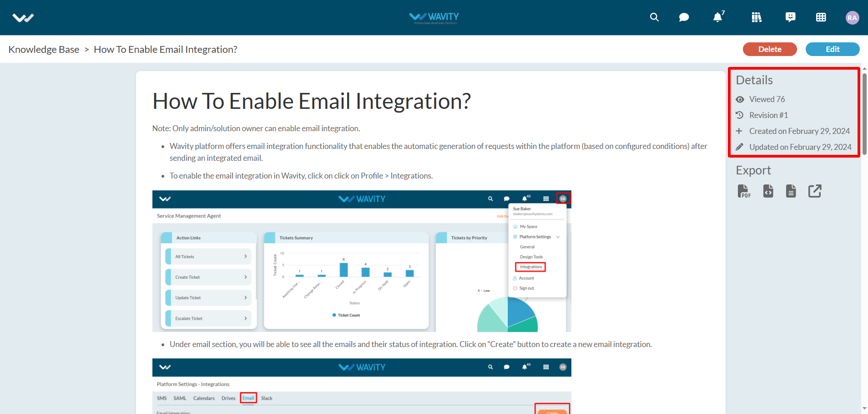
Task: Click the plus icon beside Created on
Action: pos(739,131)
